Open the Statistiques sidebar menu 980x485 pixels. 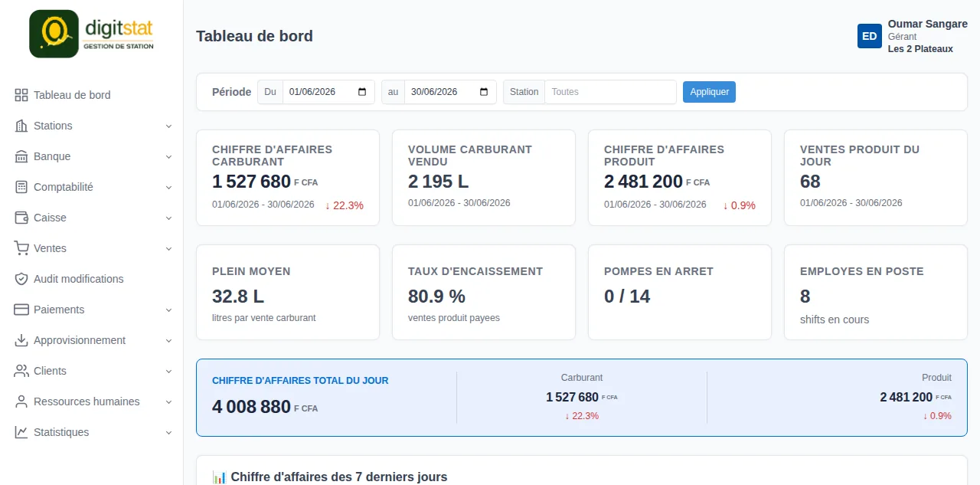click(92, 432)
